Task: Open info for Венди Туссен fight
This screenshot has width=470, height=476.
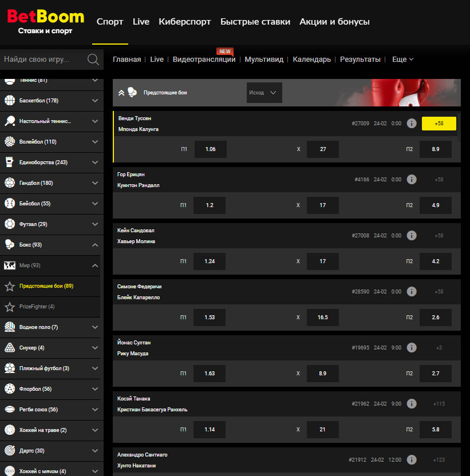Action: pos(412,123)
